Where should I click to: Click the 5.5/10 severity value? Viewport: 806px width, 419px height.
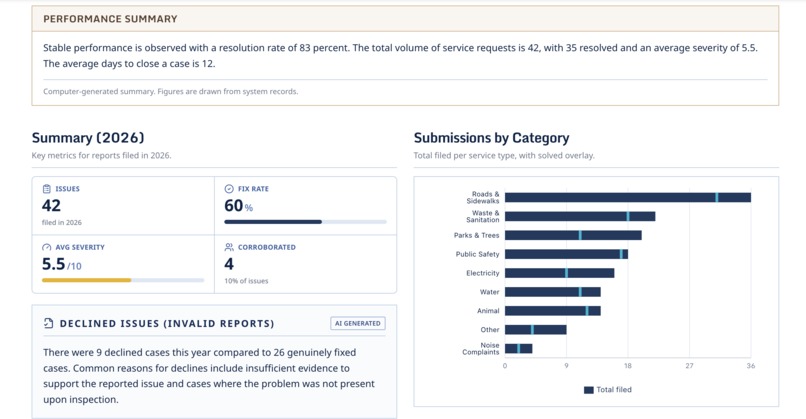point(62,264)
